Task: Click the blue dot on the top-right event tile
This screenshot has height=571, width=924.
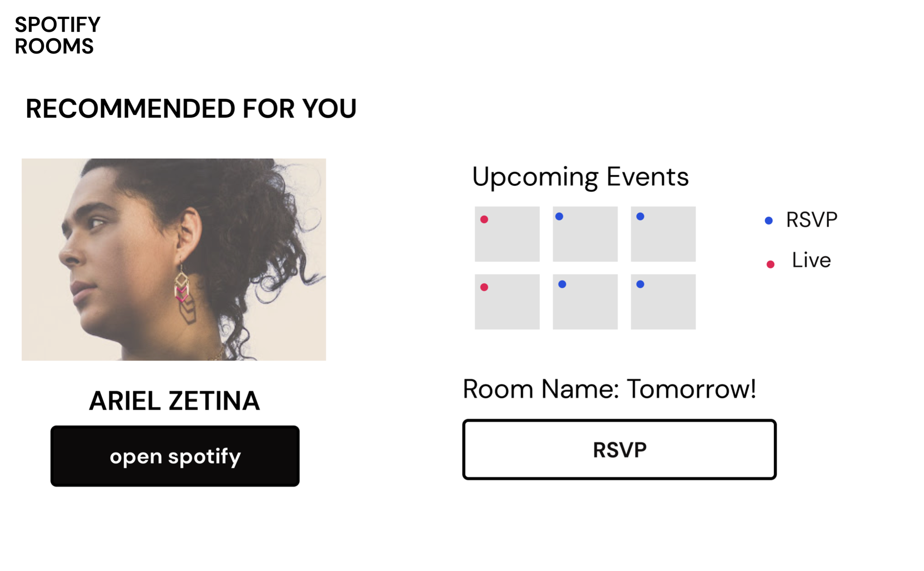Action: coord(640,216)
